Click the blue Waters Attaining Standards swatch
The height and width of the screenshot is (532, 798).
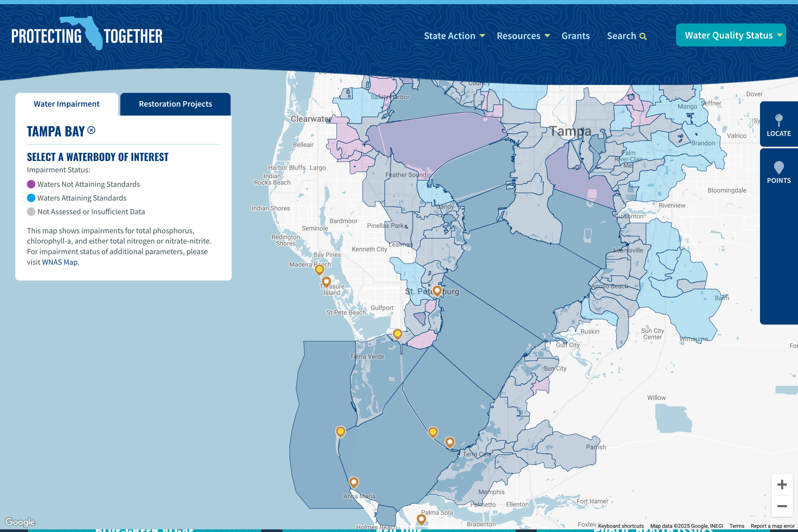[31, 198]
